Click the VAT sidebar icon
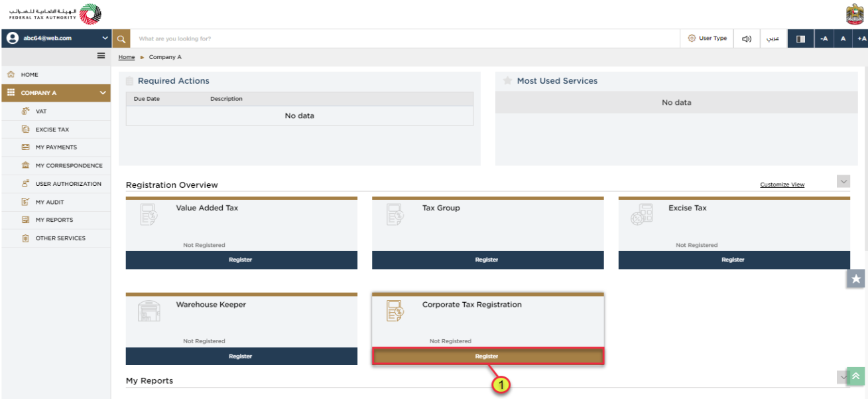868x399 pixels. click(26, 112)
